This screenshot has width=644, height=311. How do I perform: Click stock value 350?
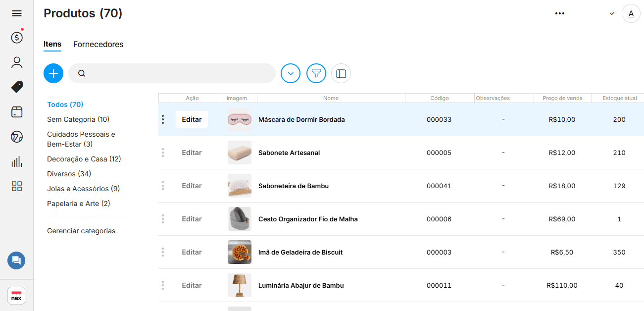(x=619, y=252)
